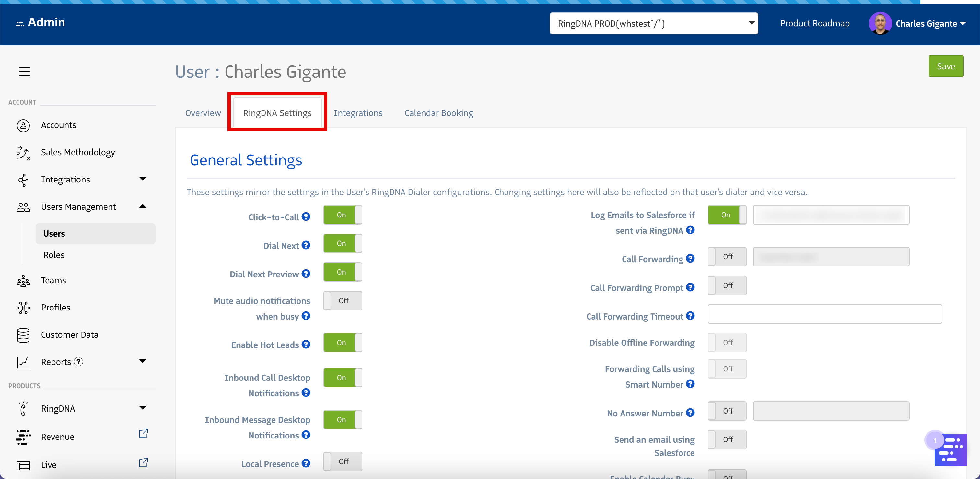The height and width of the screenshot is (479, 980).
Task: Switch to the Integrations tab
Action: point(357,113)
